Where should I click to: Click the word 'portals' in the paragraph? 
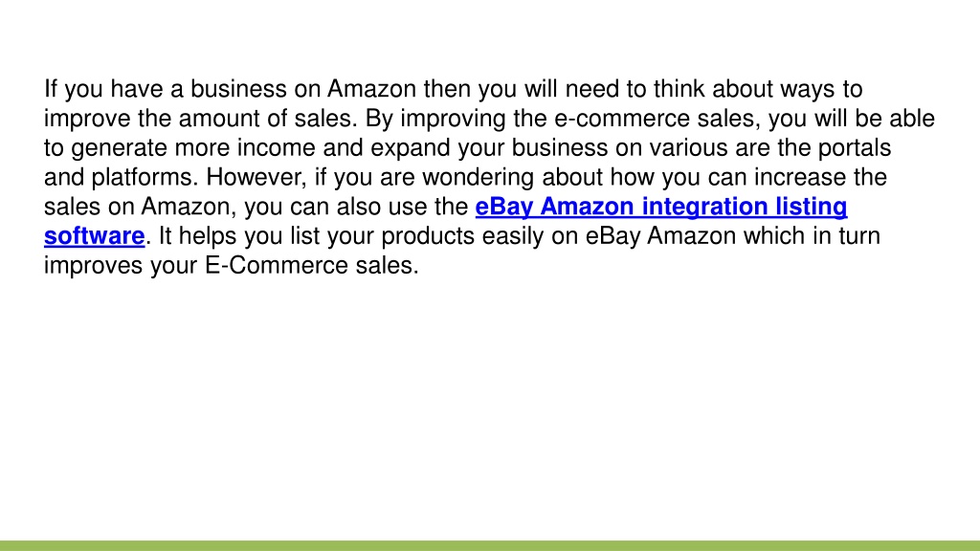[x=855, y=148]
